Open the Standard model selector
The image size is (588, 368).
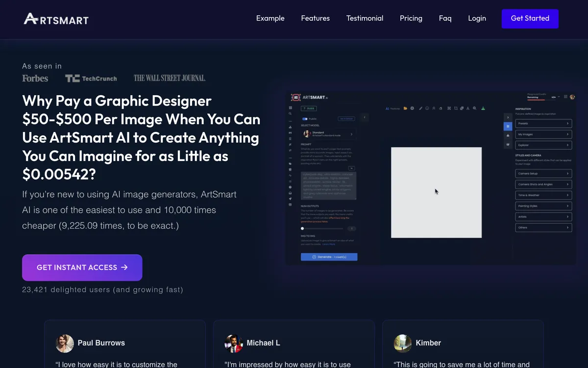[328, 134]
